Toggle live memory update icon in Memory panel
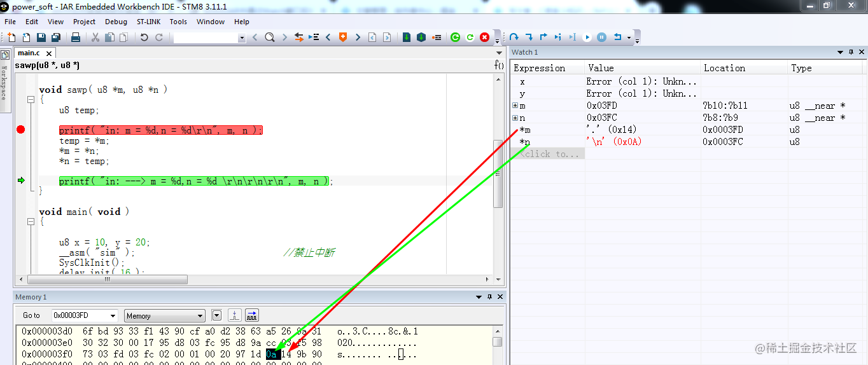 click(252, 315)
